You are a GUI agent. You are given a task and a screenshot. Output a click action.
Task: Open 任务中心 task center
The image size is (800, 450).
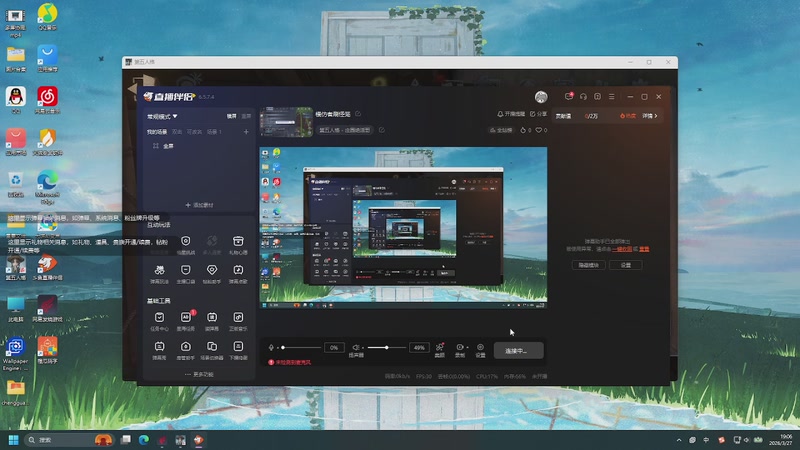tap(160, 321)
